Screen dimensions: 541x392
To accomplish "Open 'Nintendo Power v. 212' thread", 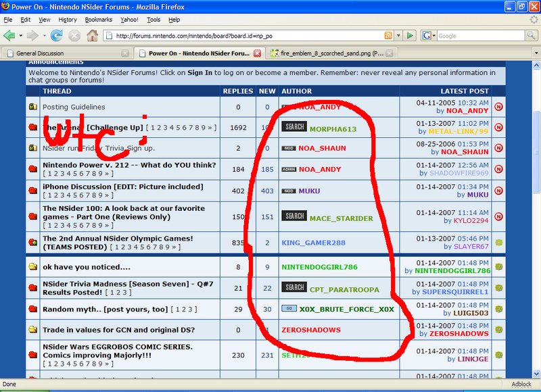I will pyautogui.click(x=129, y=165).
